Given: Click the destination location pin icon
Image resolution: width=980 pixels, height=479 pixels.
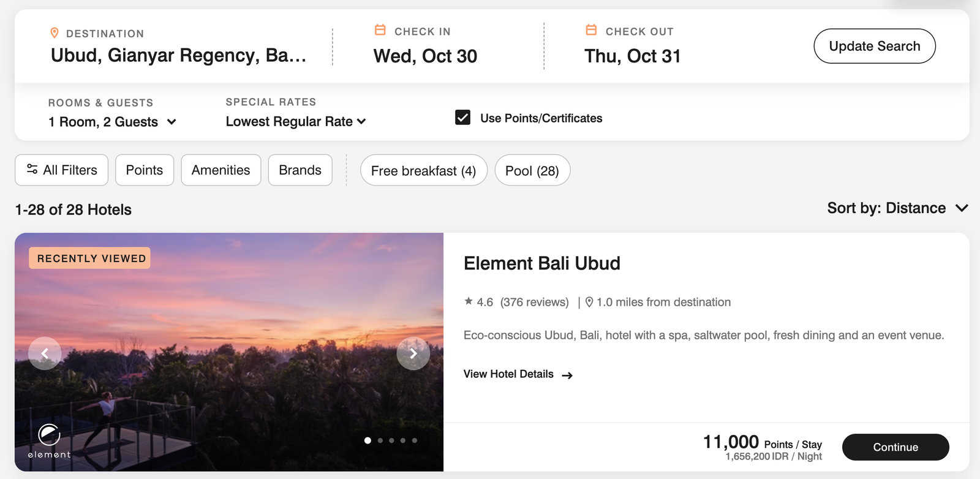Looking at the screenshot, I should point(55,32).
